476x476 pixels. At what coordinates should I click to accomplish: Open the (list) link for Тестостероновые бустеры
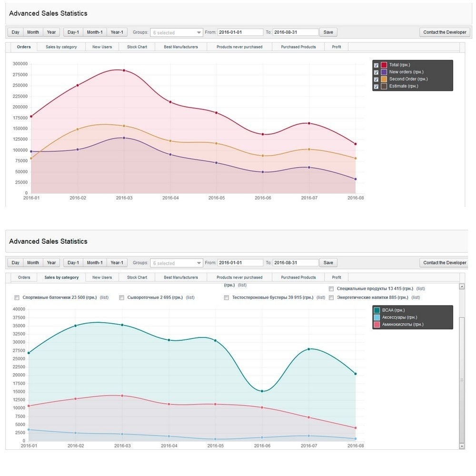pos(320,297)
